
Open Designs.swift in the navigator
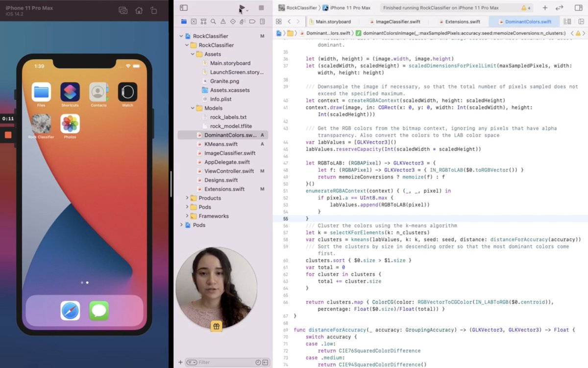click(x=221, y=180)
